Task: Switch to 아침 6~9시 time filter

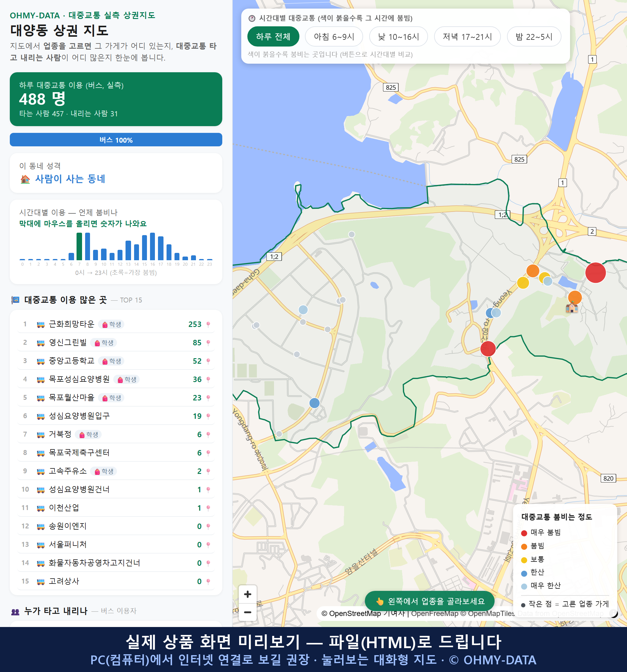Action: pos(334,36)
